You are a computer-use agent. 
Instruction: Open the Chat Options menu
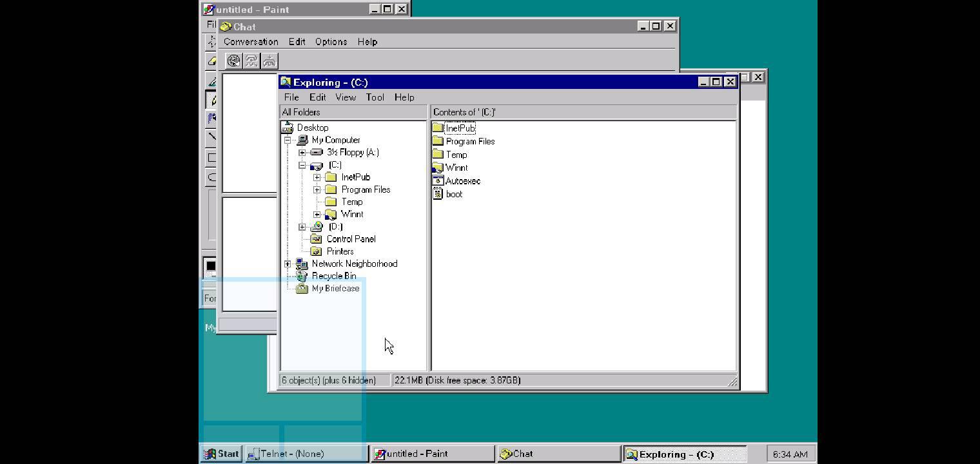coord(331,42)
